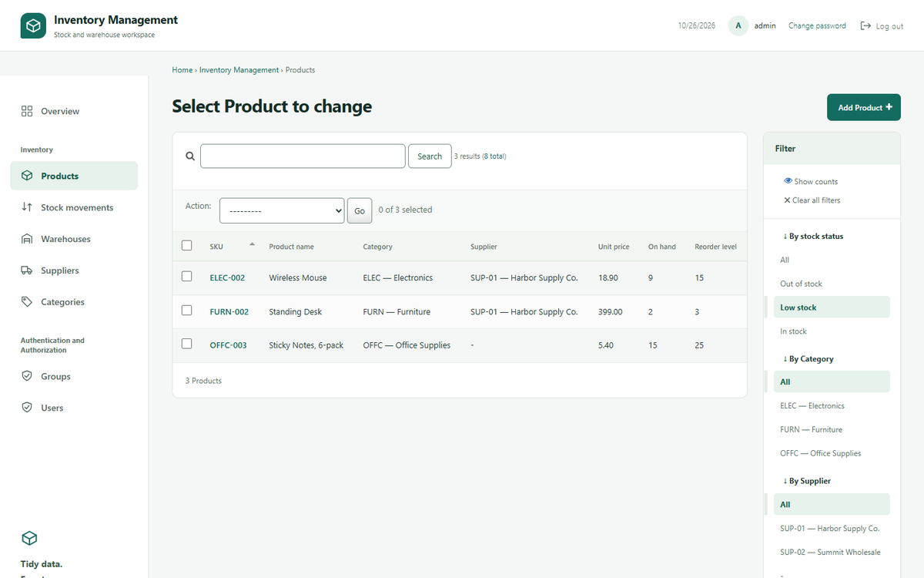Click the search magnifier icon
The height and width of the screenshot is (578, 924).
[x=190, y=156]
